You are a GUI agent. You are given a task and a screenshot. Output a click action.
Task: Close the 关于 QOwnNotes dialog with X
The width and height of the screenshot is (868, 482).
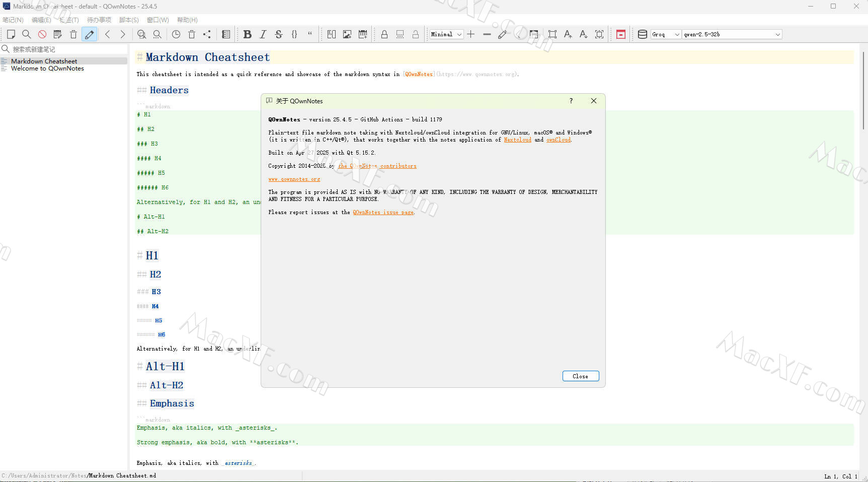pos(594,101)
